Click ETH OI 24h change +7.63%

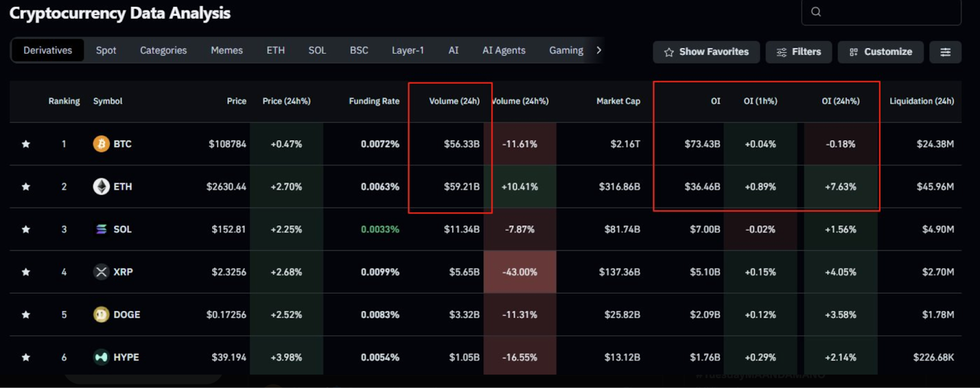coord(840,187)
